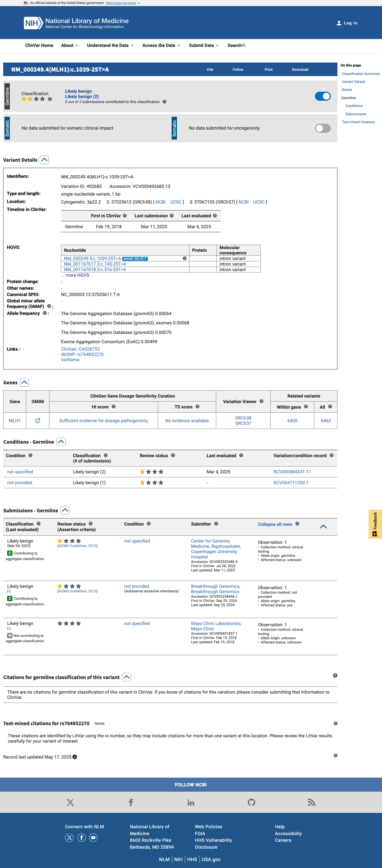This screenshot has width=382, height=868.
Task: Click the YouTube icon under Connect with NLM
Action: click(x=93, y=838)
